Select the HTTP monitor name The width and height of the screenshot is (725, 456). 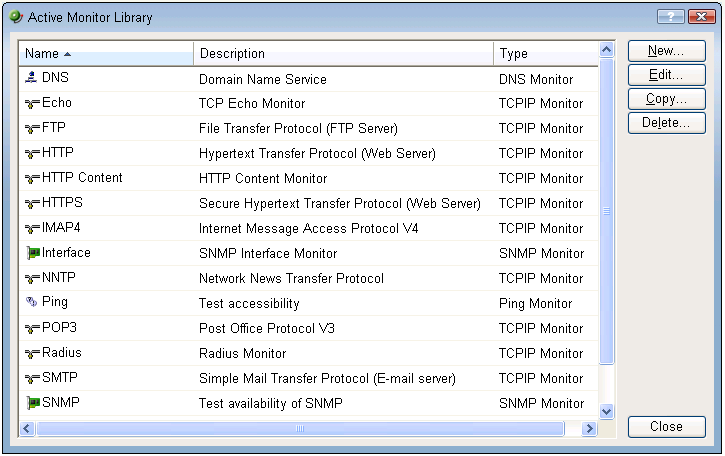(x=58, y=152)
